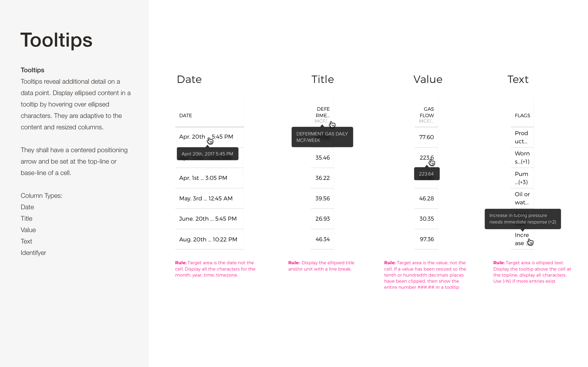Click the 223.64 value tooltip
The height and width of the screenshot is (367, 588).
427,174
